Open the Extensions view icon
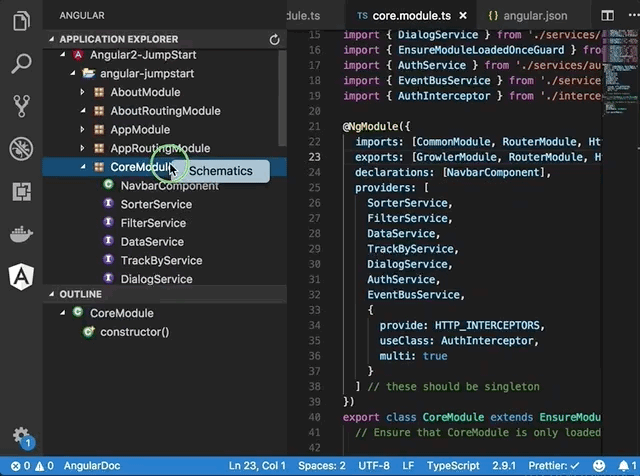The image size is (640, 476). click(21, 191)
